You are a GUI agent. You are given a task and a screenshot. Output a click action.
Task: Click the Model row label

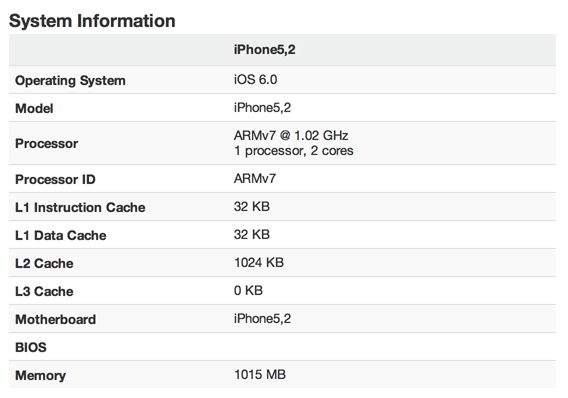pos(34,108)
